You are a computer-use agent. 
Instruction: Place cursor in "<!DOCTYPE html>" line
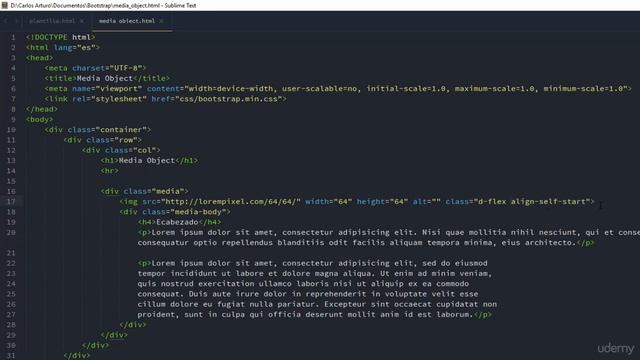point(60,37)
